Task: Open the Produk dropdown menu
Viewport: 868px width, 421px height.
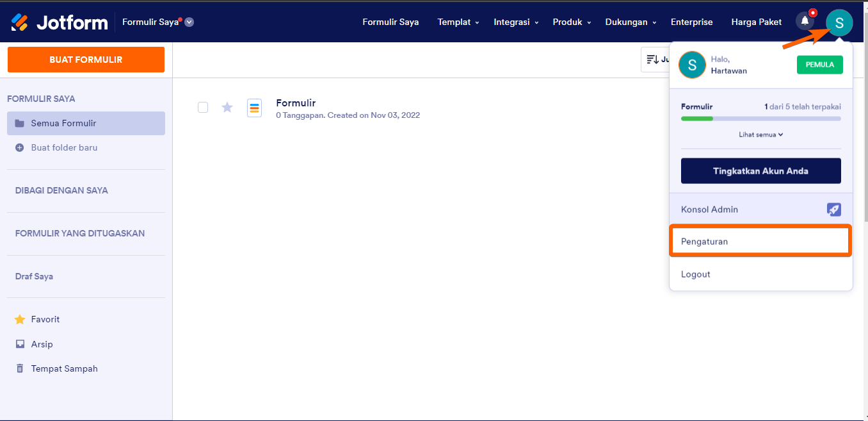Action: pyautogui.click(x=572, y=22)
